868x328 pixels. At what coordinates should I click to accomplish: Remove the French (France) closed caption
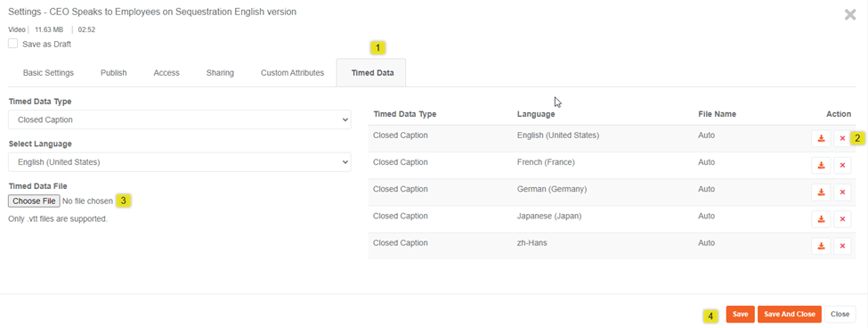[x=842, y=165]
